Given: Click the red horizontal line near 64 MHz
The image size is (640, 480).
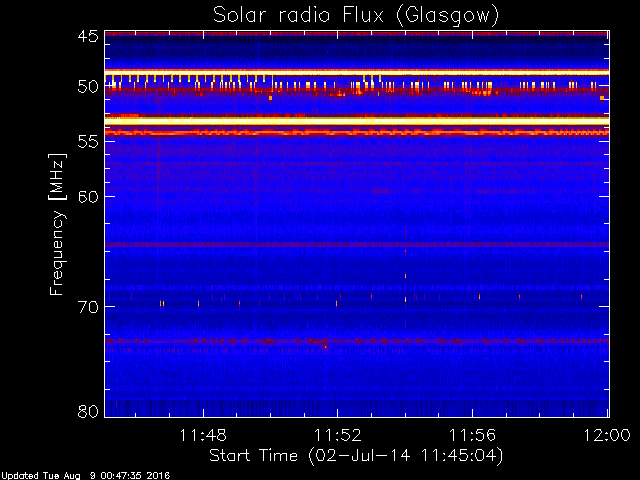Looking at the screenshot, I should pos(357,244).
